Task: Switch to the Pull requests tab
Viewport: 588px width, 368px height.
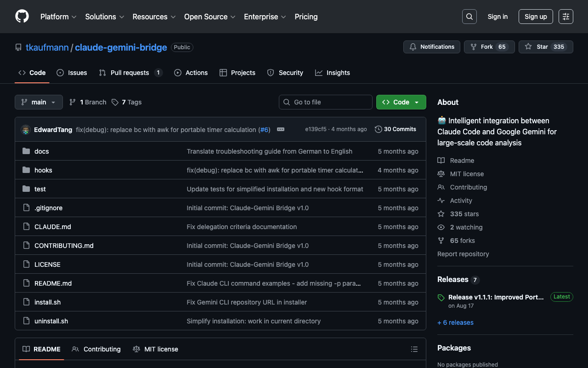Action: pos(130,73)
